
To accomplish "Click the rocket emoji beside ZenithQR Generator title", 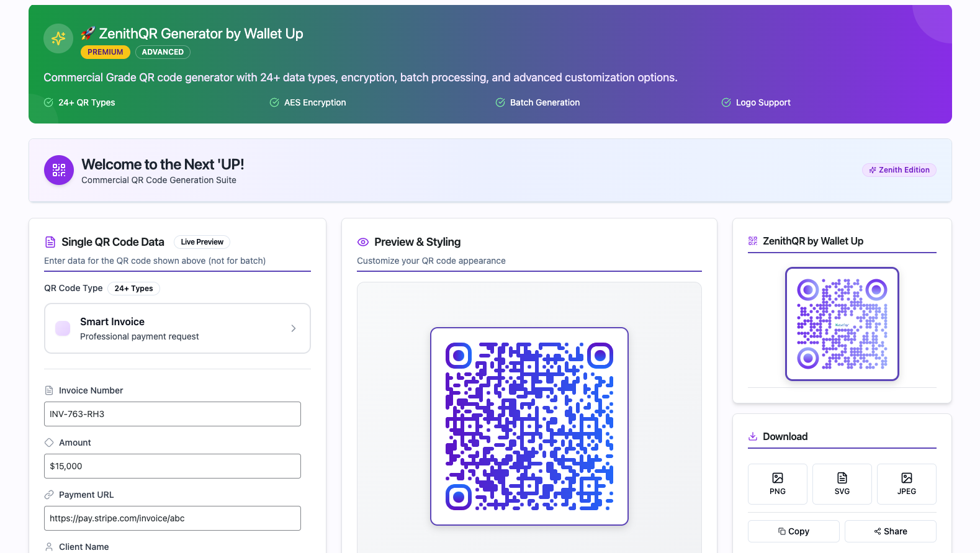I will 88,34.
